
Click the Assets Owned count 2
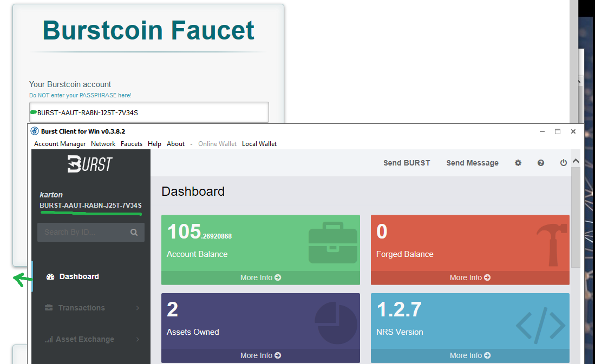172,309
